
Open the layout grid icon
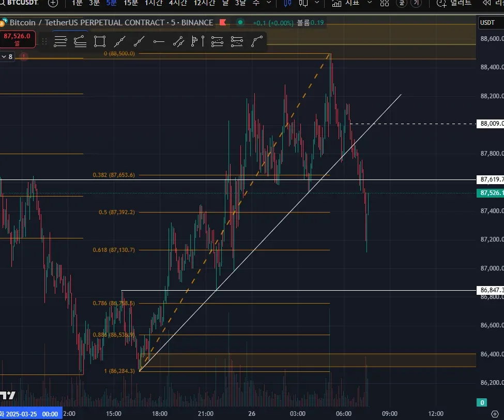point(385,3)
